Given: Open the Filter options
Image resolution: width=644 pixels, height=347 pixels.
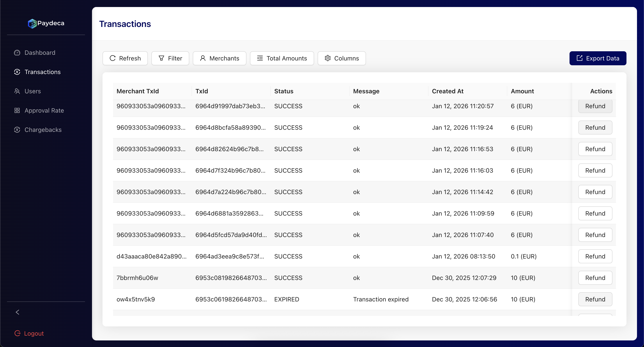Looking at the screenshot, I should (170, 58).
